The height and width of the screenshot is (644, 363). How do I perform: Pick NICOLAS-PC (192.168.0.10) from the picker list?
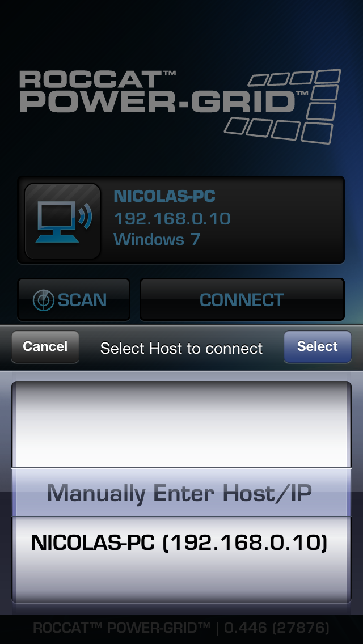coord(179,543)
